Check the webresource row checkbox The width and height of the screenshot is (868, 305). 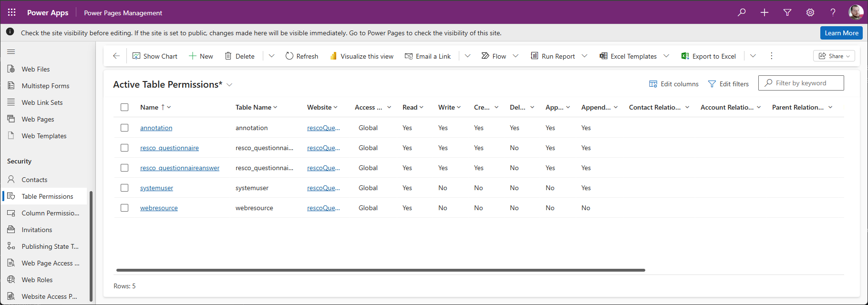click(x=124, y=208)
